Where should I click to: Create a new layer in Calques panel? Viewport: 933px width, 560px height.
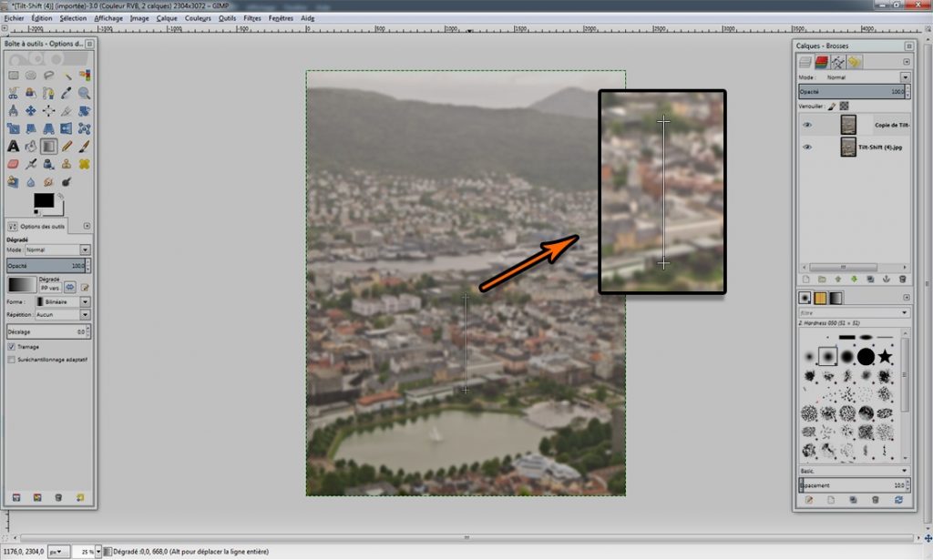coord(805,279)
